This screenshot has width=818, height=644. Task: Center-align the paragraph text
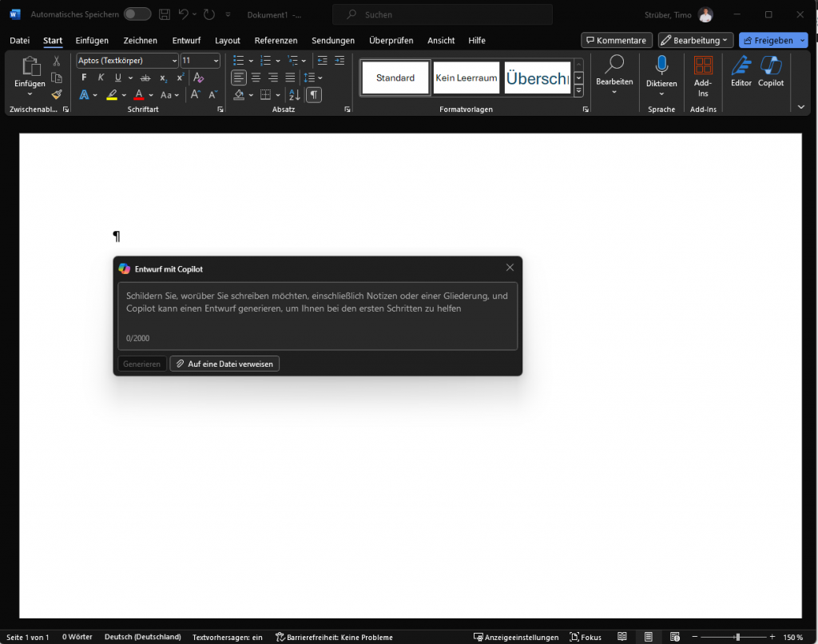(x=256, y=78)
